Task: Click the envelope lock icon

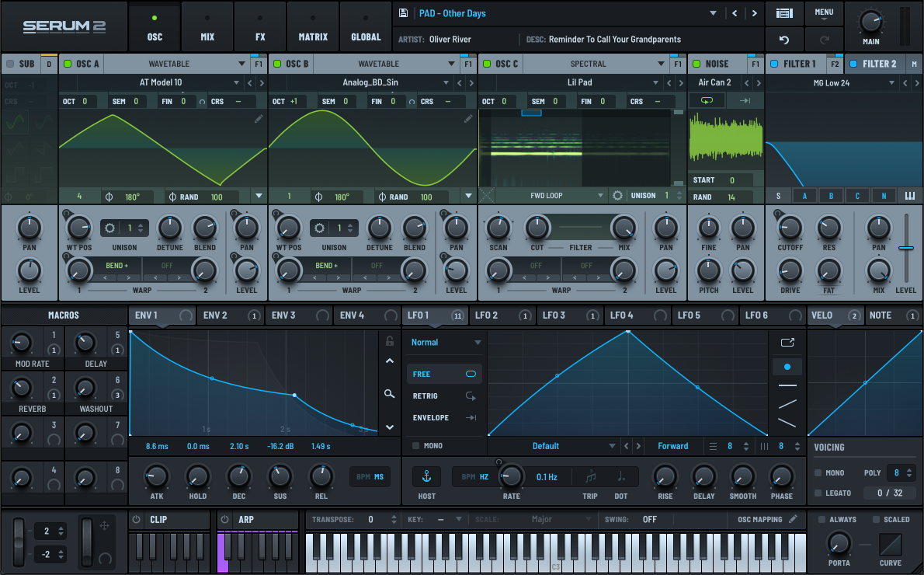Action: (x=390, y=341)
